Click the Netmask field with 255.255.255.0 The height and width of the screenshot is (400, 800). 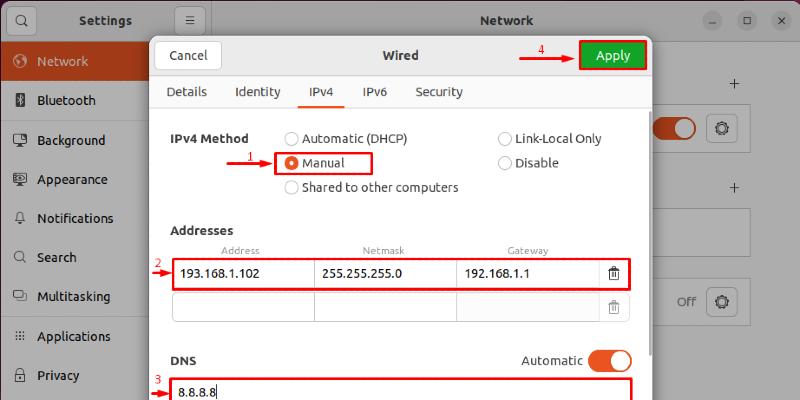point(384,273)
